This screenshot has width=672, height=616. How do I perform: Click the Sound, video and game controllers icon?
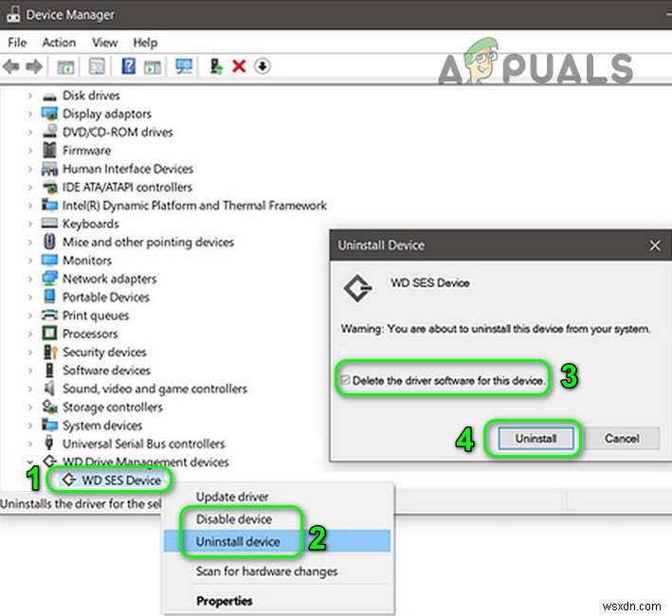click(x=49, y=389)
